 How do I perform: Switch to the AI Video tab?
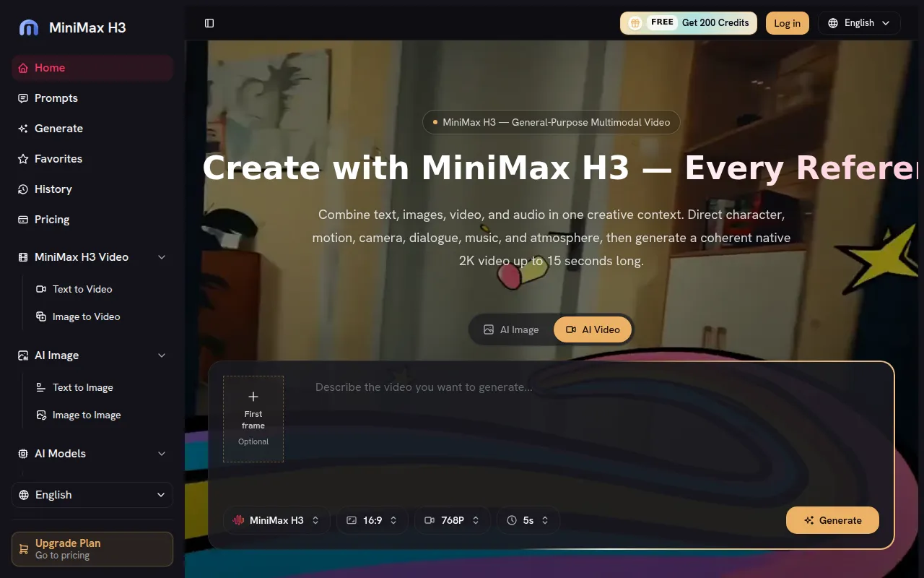coord(593,329)
